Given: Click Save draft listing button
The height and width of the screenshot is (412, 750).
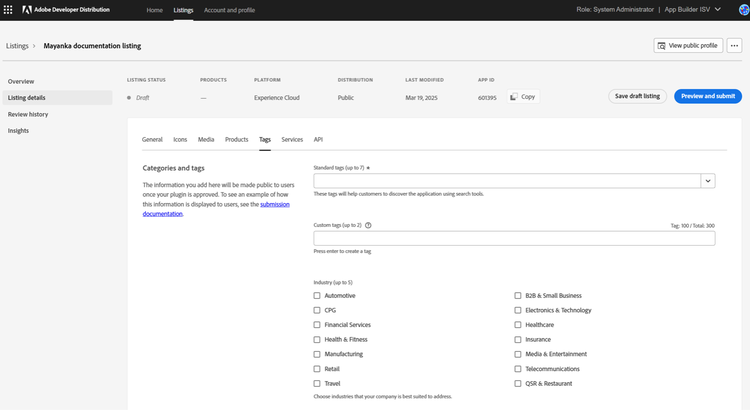Looking at the screenshot, I should (x=637, y=96).
